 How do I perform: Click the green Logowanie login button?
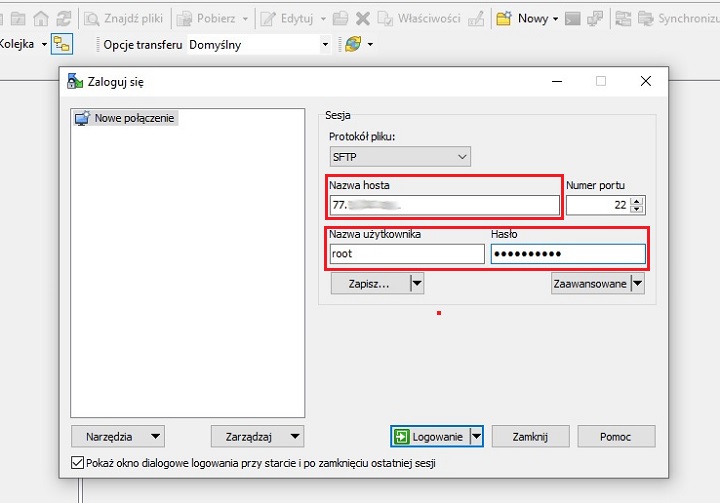tap(428, 436)
